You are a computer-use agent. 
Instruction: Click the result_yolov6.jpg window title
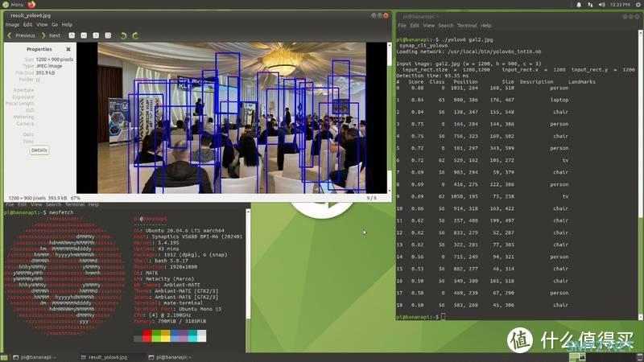tap(31, 15)
